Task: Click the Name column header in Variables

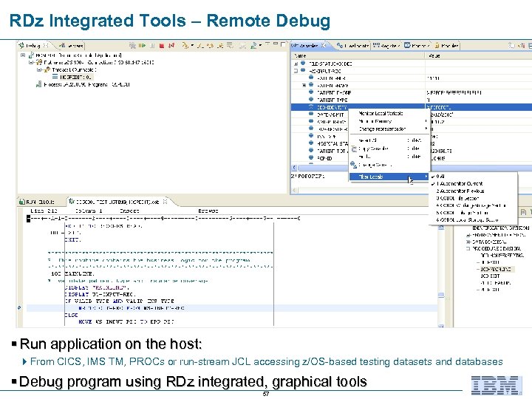Action: (x=358, y=55)
